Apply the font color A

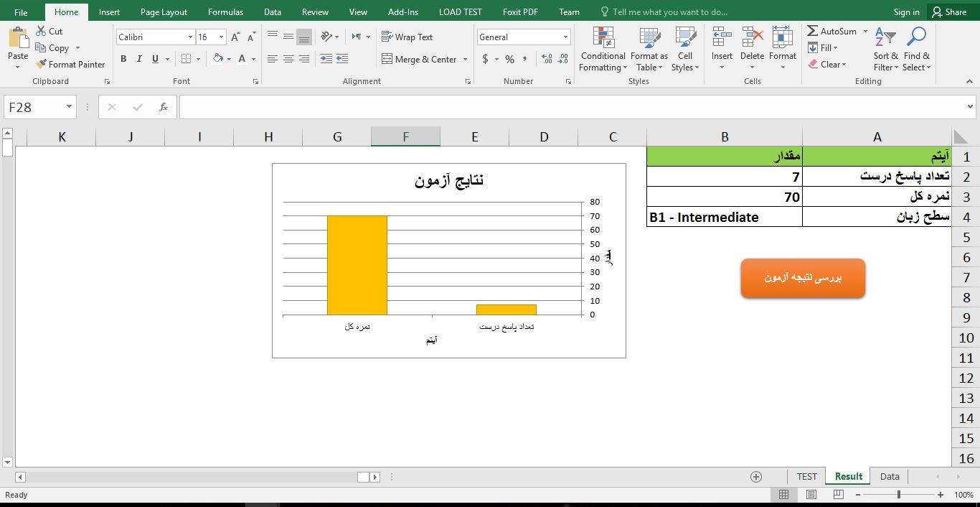(x=242, y=59)
